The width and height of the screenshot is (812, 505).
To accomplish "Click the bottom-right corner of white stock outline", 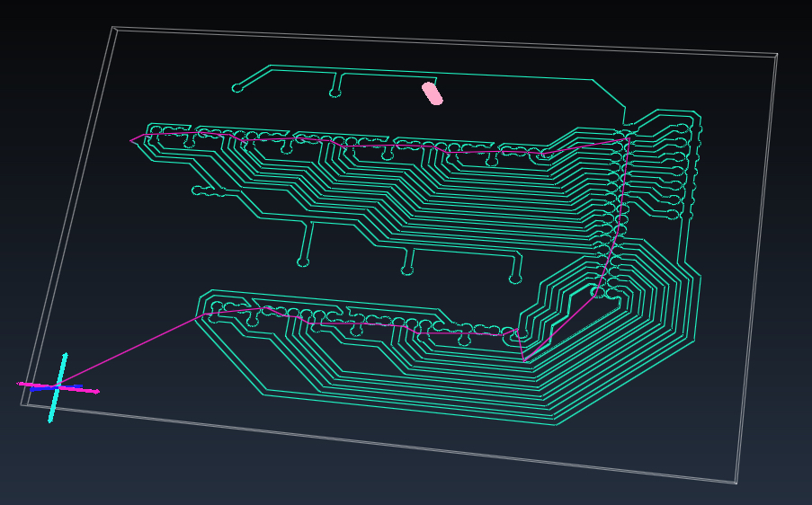I will [x=736, y=483].
